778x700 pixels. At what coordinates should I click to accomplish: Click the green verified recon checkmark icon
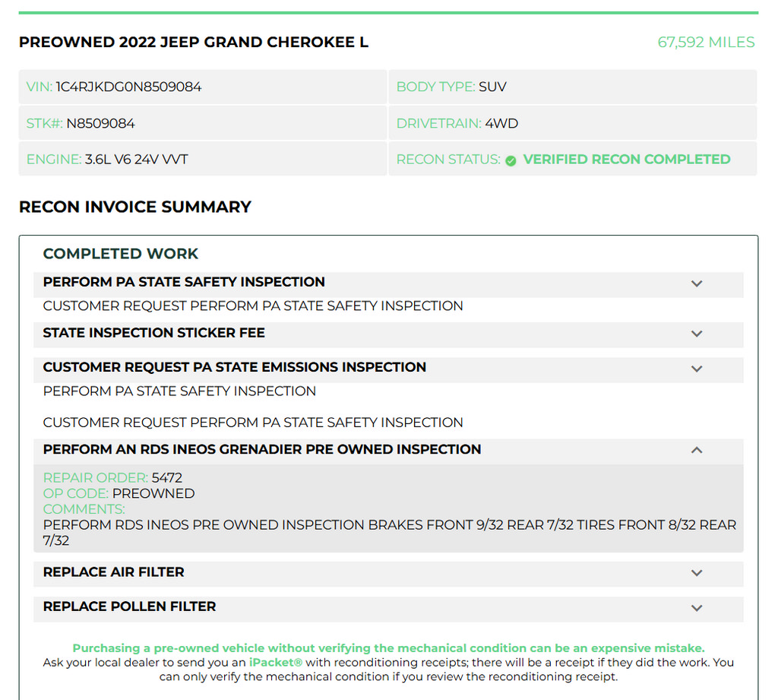pos(511,161)
